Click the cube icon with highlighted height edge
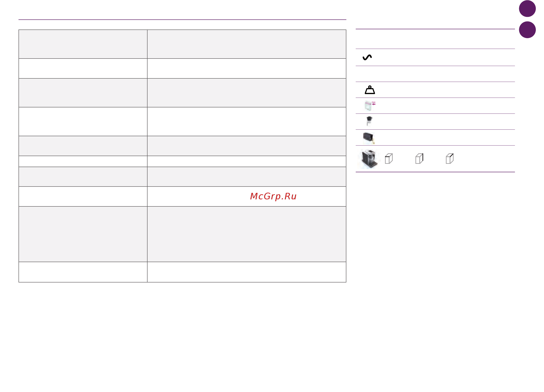The height and width of the screenshot is (392, 544). [x=419, y=159]
